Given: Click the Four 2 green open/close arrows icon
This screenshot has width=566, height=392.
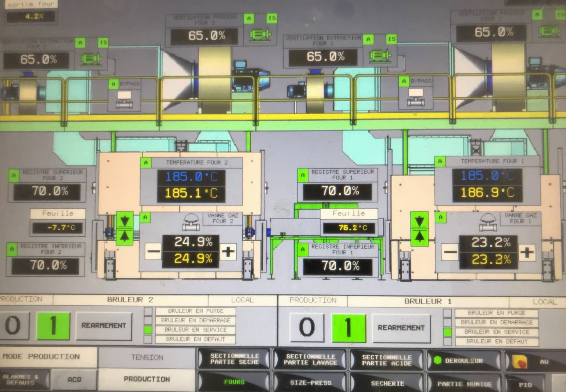Looking at the screenshot, I should (x=125, y=228).
